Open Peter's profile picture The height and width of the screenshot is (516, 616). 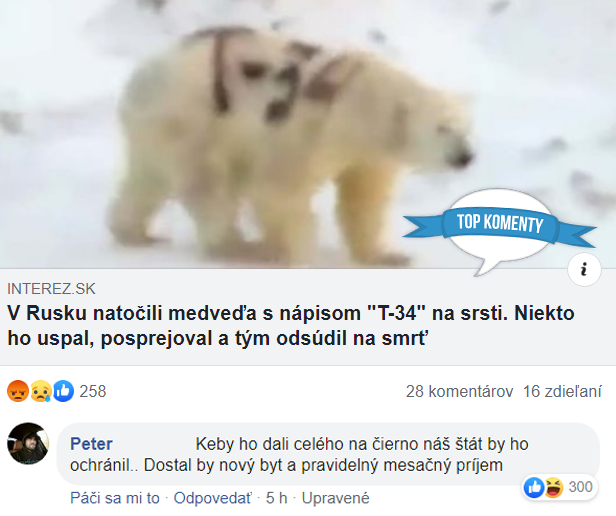coord(28,444)
